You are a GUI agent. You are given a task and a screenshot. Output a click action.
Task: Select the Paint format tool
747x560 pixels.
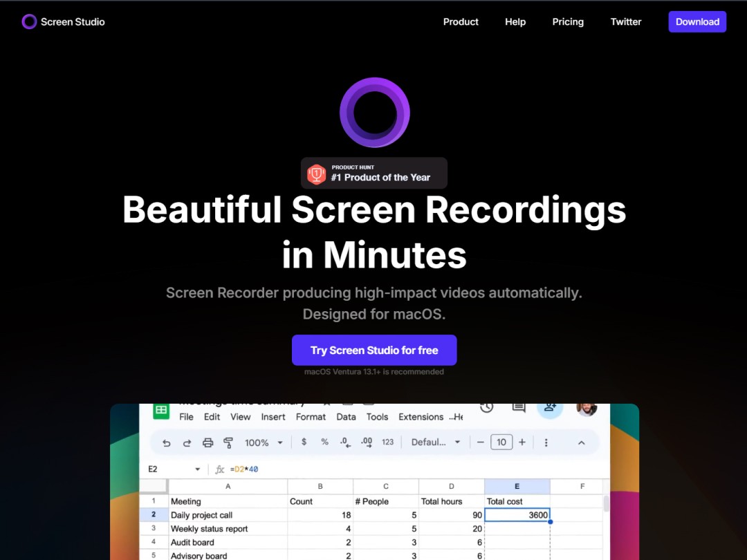228,442
